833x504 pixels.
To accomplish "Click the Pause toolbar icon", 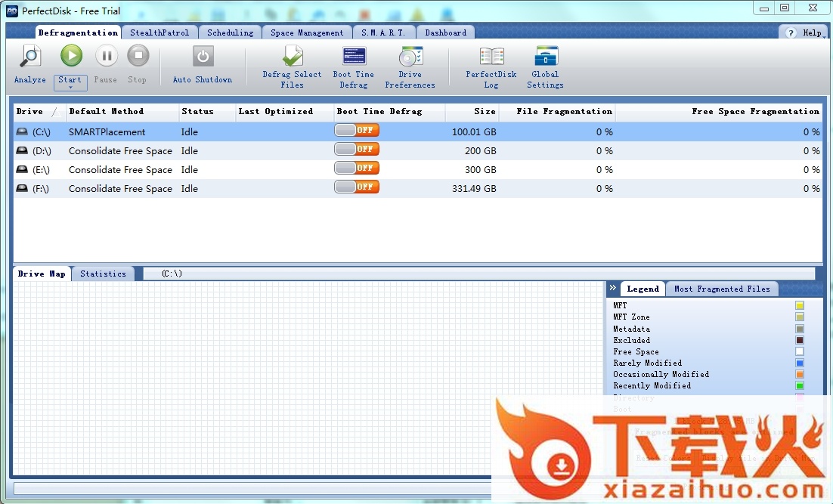I will coord(107,55).
